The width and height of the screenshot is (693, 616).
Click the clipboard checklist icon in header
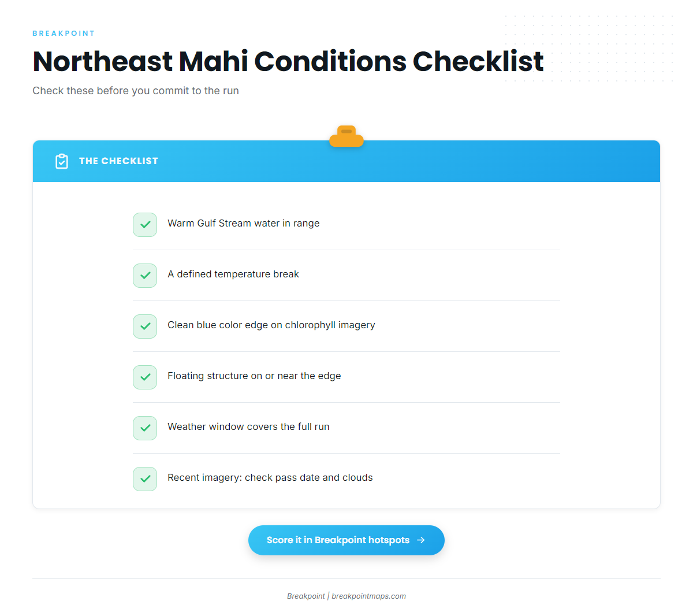tap(62, 161)
